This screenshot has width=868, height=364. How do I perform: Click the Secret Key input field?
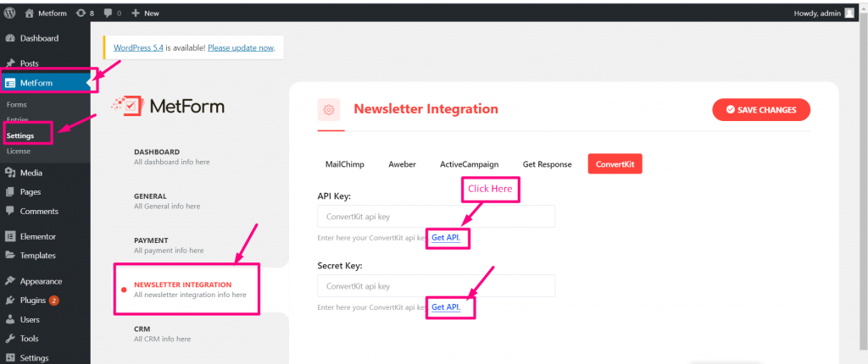click(x=437, y=286)
